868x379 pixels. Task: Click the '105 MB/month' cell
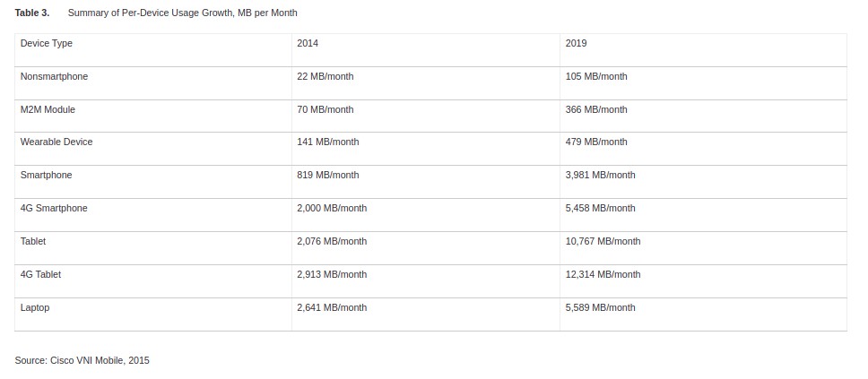coord(596,76)
